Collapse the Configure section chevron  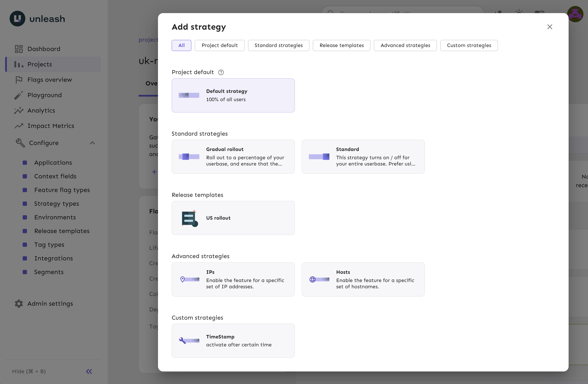[92, 143]
